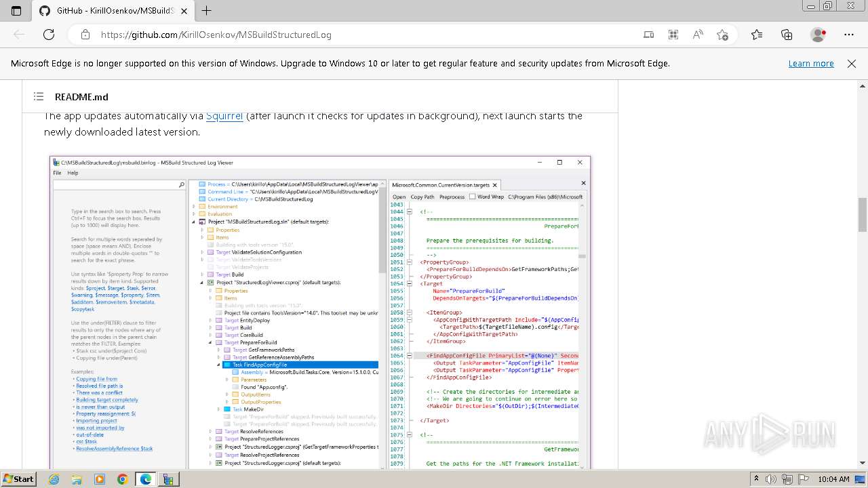The width and height of the screenshot is (868, 488).
Task: Focus the address bar URL field
Action: click(x=366, y=35)
